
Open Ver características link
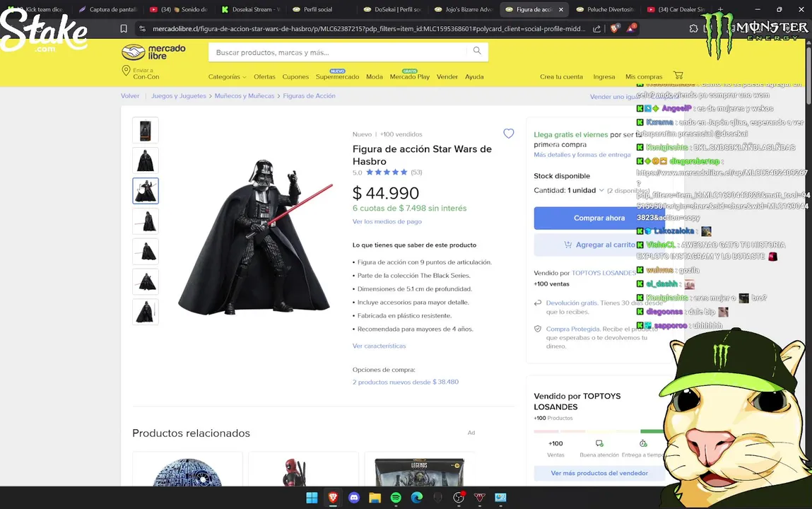tap(379, 346)
